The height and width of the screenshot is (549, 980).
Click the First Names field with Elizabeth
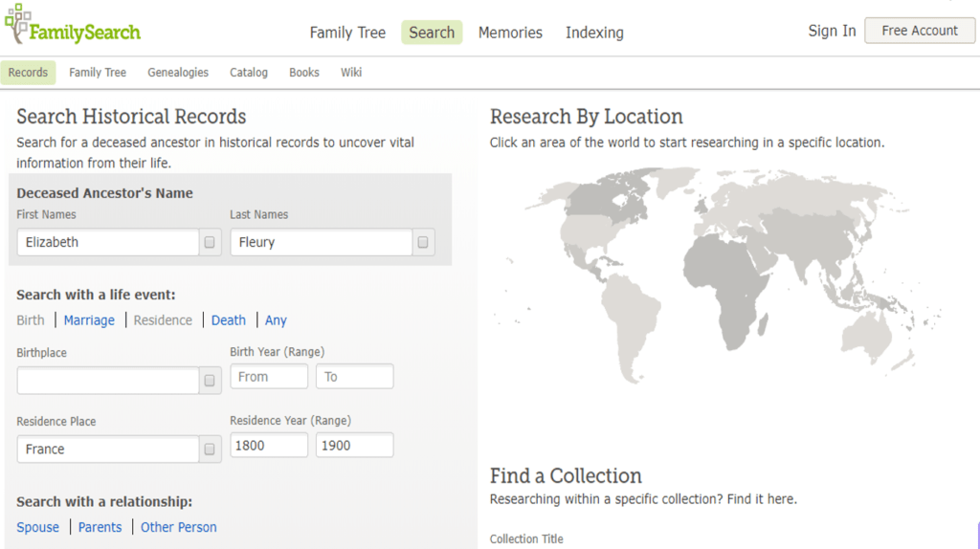coord(108,242)
